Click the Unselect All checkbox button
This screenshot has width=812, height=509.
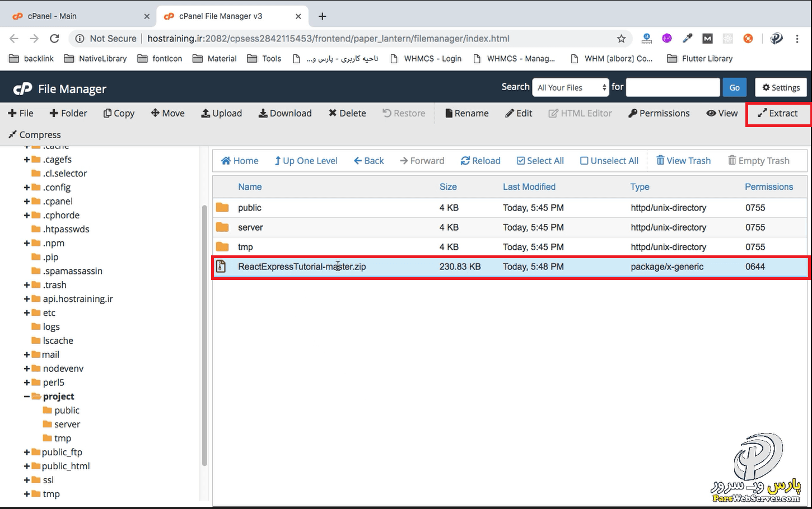[609, 161]
